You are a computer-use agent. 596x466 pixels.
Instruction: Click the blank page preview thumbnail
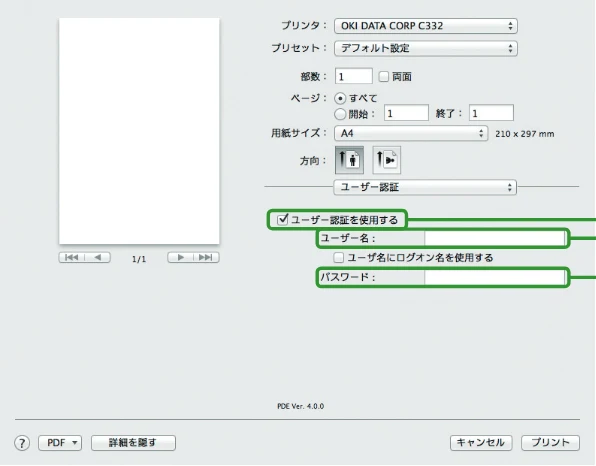139,131
